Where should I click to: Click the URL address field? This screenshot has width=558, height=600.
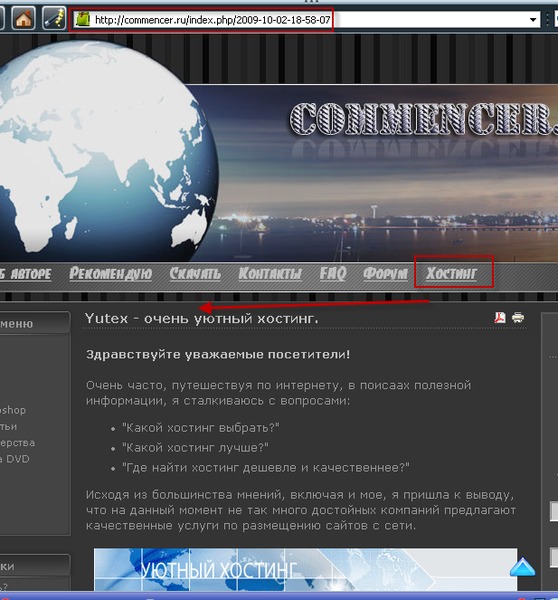[x=306, y=20]
